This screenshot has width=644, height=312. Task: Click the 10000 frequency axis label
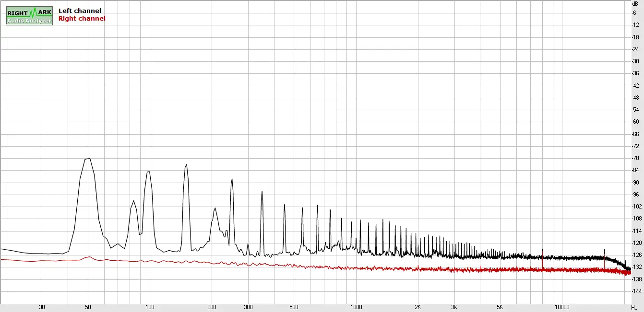click(x=562, y=307)
